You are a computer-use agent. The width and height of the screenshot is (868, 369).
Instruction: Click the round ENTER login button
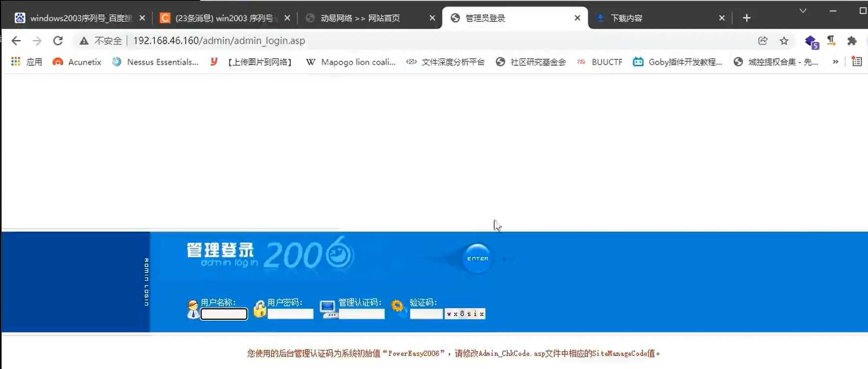pos(478,258)
